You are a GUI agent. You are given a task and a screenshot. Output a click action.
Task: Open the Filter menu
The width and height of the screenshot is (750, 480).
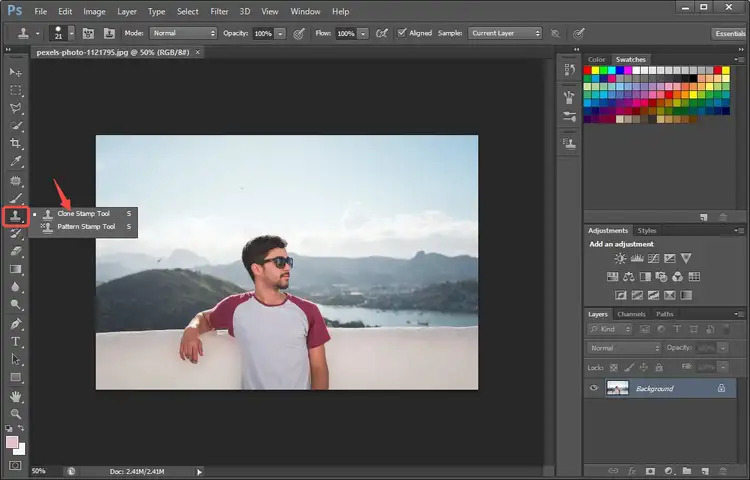219,11
